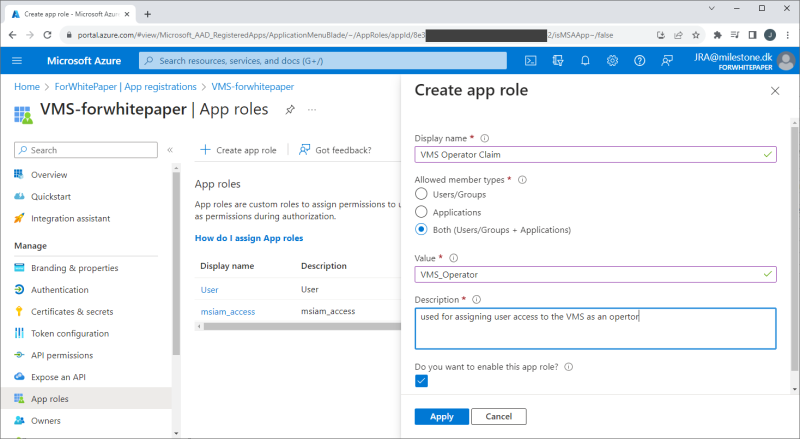Image resolution: width=800 pixels, height=439 pixels.
Task: Select the Users/Groups member type
Action: 421,194
